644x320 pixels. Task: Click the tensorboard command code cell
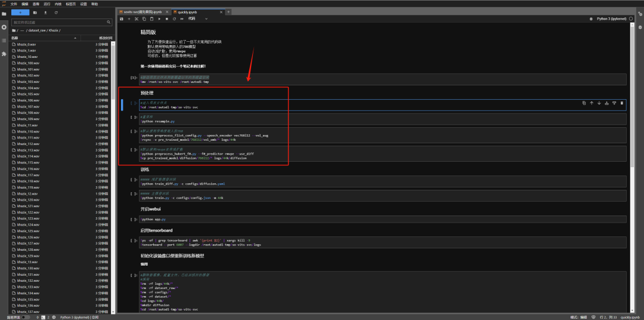pyautogui.click(x=382, y=242)
